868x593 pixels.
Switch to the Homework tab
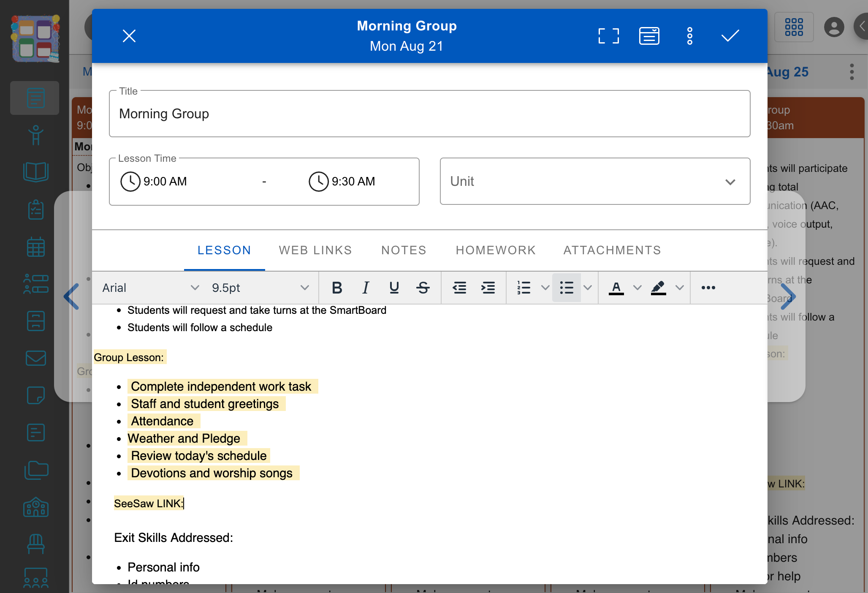pos(496,250)
